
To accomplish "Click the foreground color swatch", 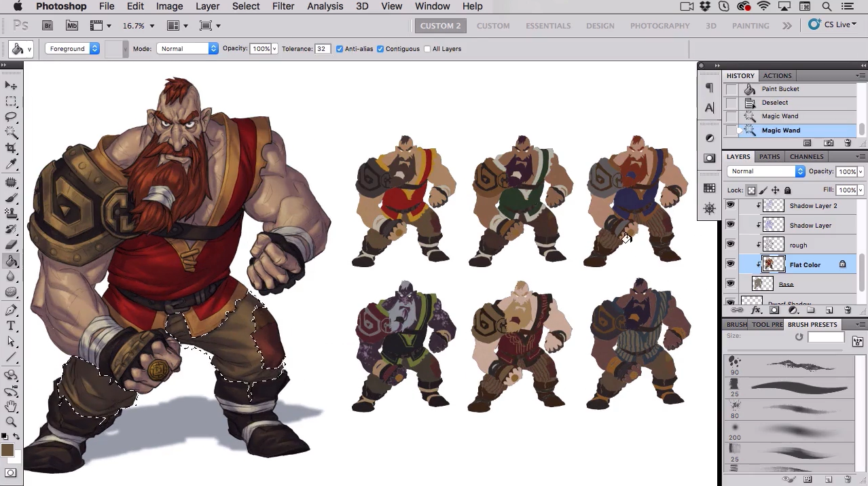I will click(7, 450).
